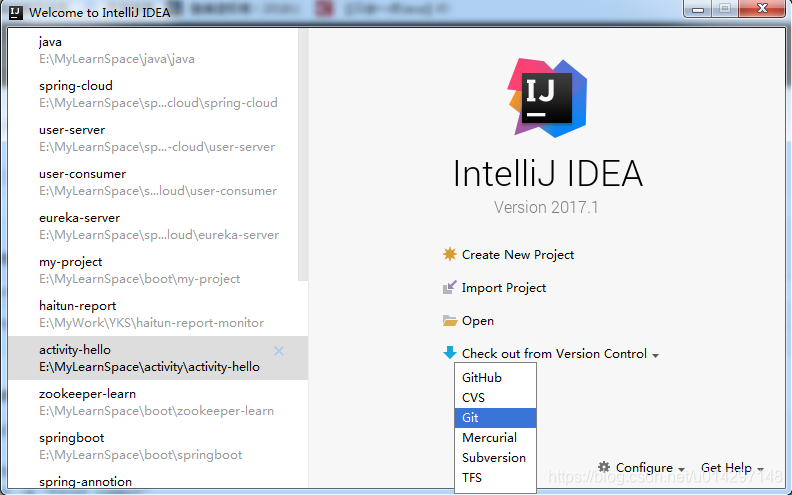792x495 pixels.
Task: Click the Open link
Action: tap(478, 321)
